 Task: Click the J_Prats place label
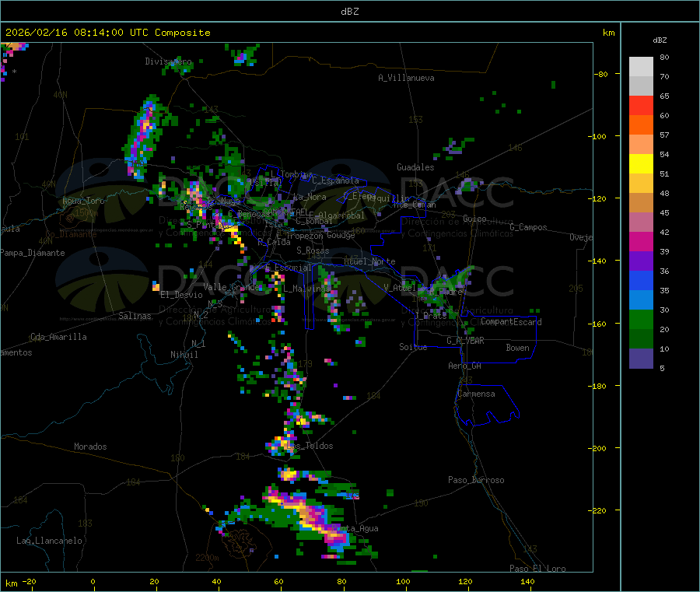click(431, 315)
